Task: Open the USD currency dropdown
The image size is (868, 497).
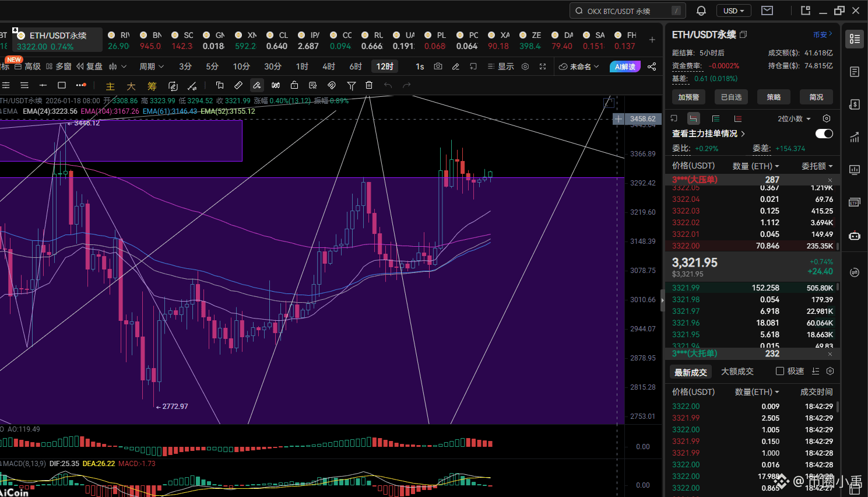Action: point(734,10)
